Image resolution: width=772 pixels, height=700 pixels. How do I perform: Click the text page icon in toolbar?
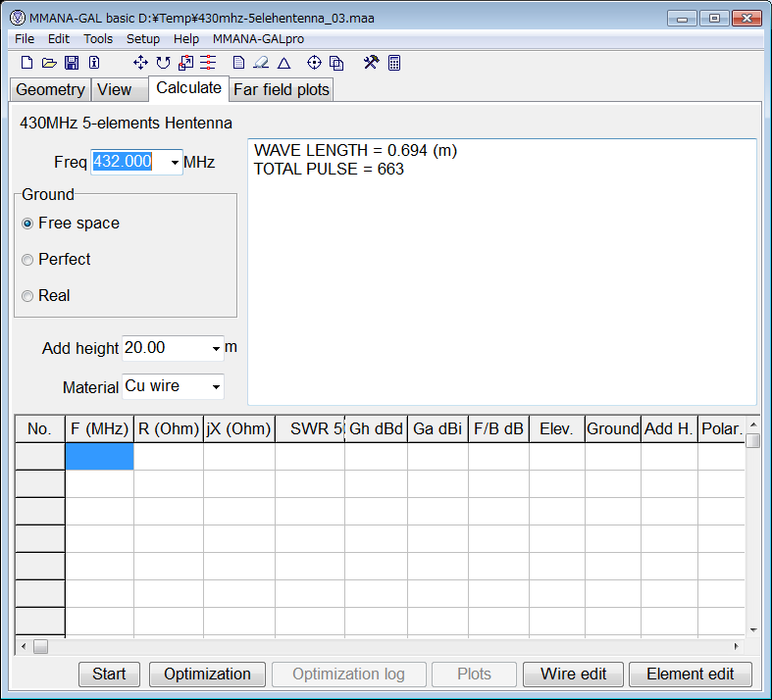pyautogui.click(x=238, y=63)
